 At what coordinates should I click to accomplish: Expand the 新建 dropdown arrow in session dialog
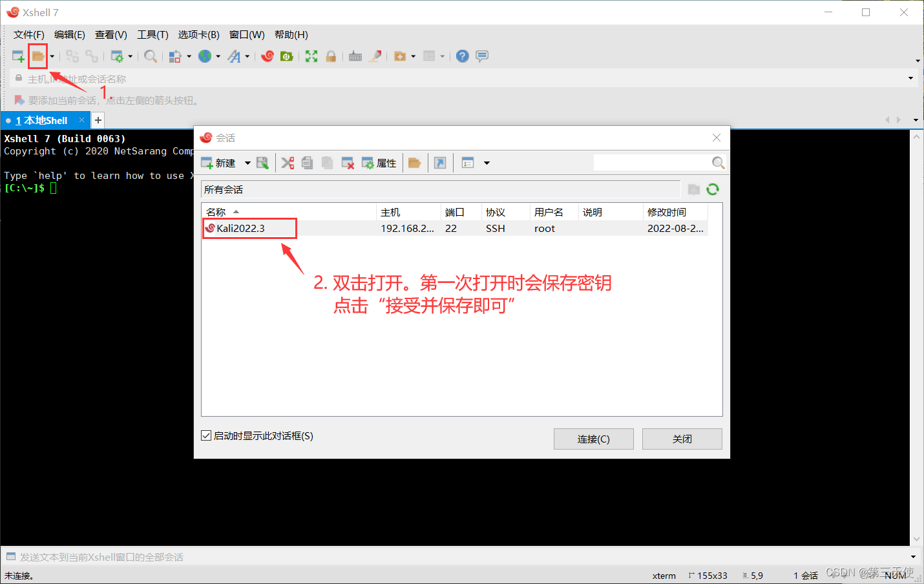247,163
